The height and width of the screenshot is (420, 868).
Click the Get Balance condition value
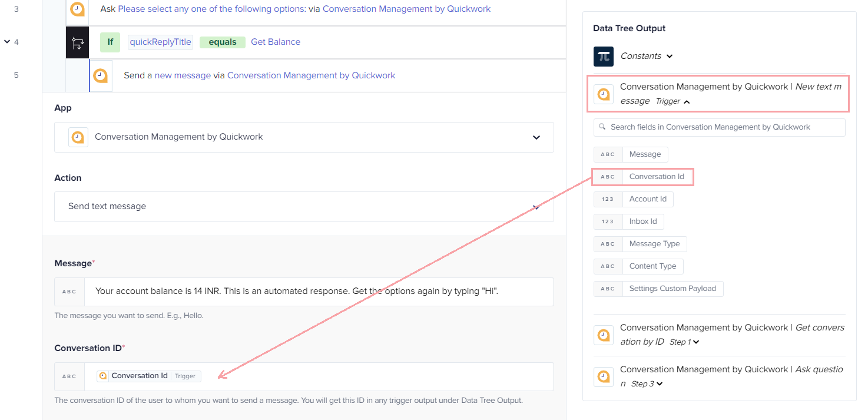pos(276,42)
